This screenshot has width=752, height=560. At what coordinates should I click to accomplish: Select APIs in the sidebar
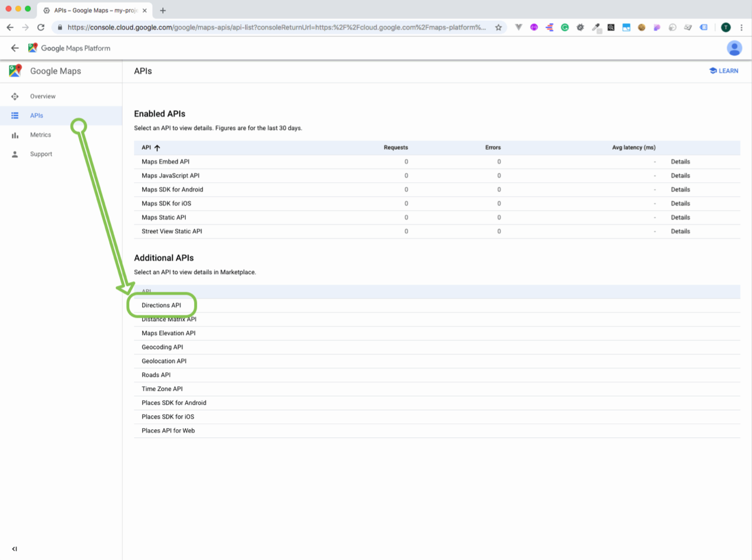(x=61, y=116)
